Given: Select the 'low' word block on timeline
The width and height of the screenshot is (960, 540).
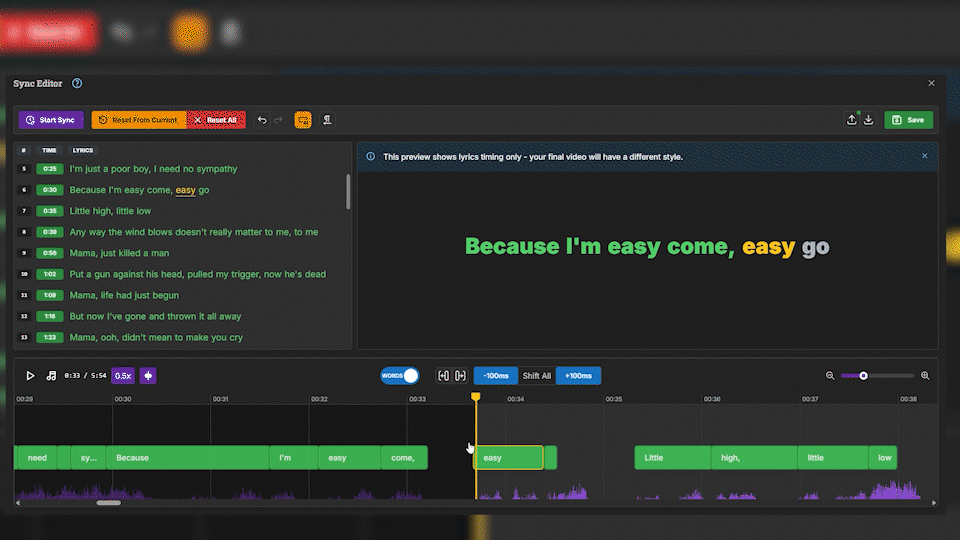Looking at the screenshot, I should point(883,457).
